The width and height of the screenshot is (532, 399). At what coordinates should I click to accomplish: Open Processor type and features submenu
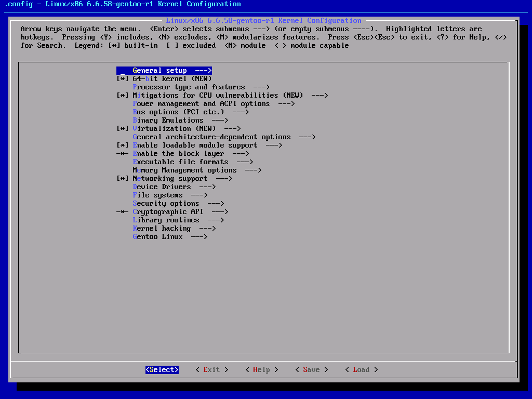pyautogui.click(x=201, y=87)
